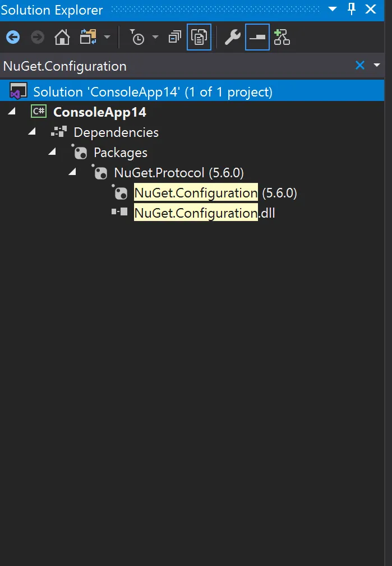Open dropdown beside Pending Changes Filter
This screenshot has height=566, width=392.
point(155,37)
